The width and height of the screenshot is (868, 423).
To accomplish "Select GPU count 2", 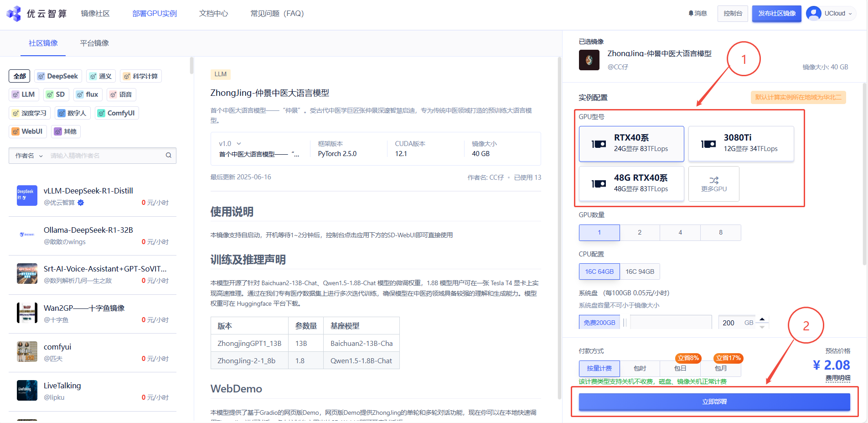I will tap(640, 233).
